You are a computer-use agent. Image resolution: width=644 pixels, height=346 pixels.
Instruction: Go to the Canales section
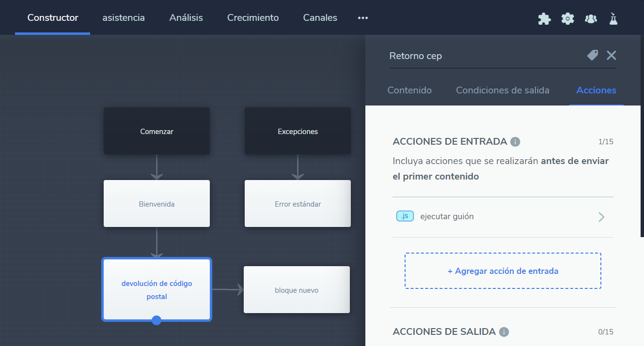(x=320, y=18)
